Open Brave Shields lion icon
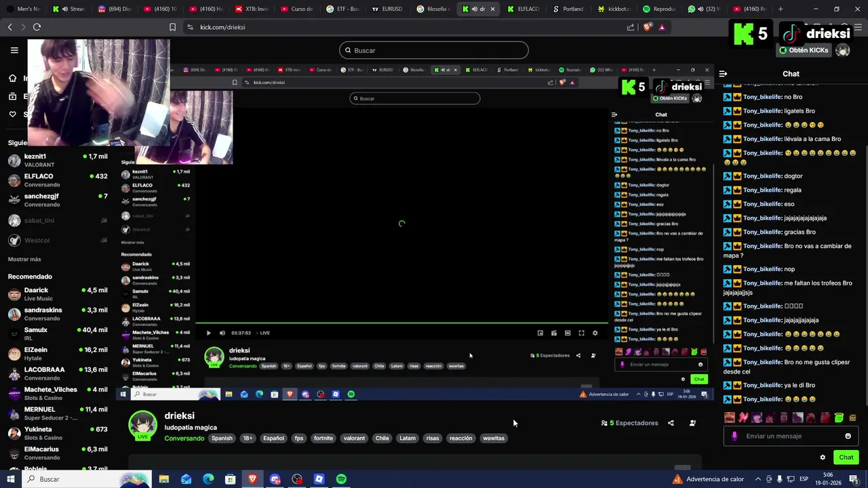The image size is (868, 488). (x=647, y=27)
